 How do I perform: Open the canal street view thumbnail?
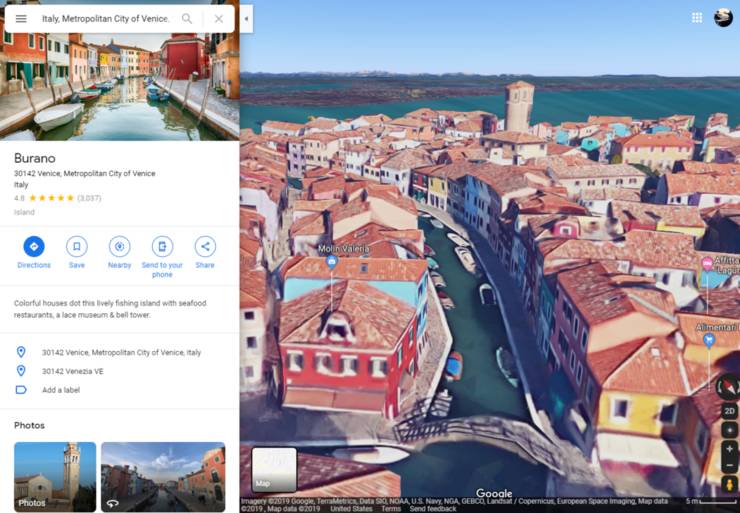(x=163, y=476)
